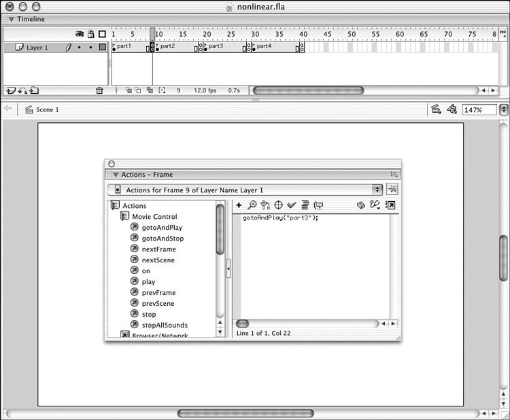Select the stop action
510x420 pixels.
149,315
